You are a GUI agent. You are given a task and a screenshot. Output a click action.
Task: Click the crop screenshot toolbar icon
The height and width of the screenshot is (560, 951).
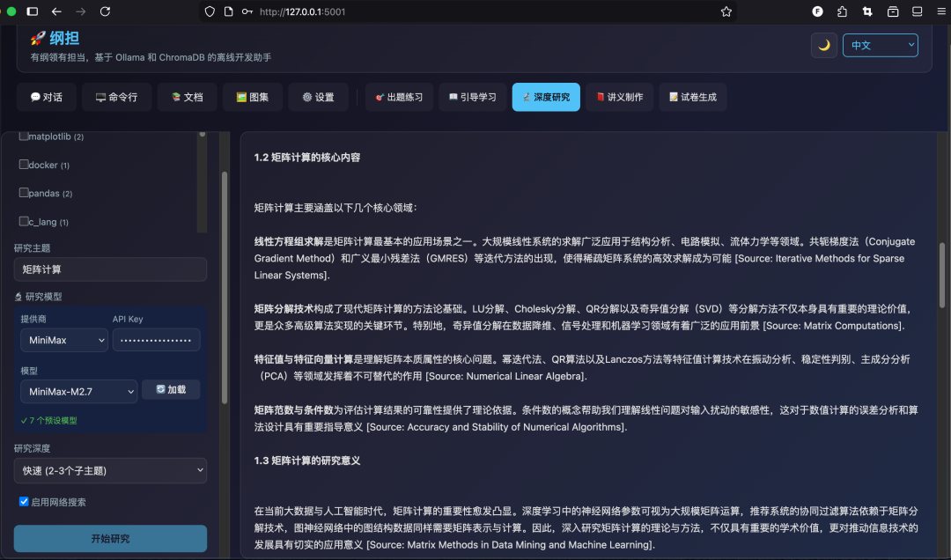(867, 11)
